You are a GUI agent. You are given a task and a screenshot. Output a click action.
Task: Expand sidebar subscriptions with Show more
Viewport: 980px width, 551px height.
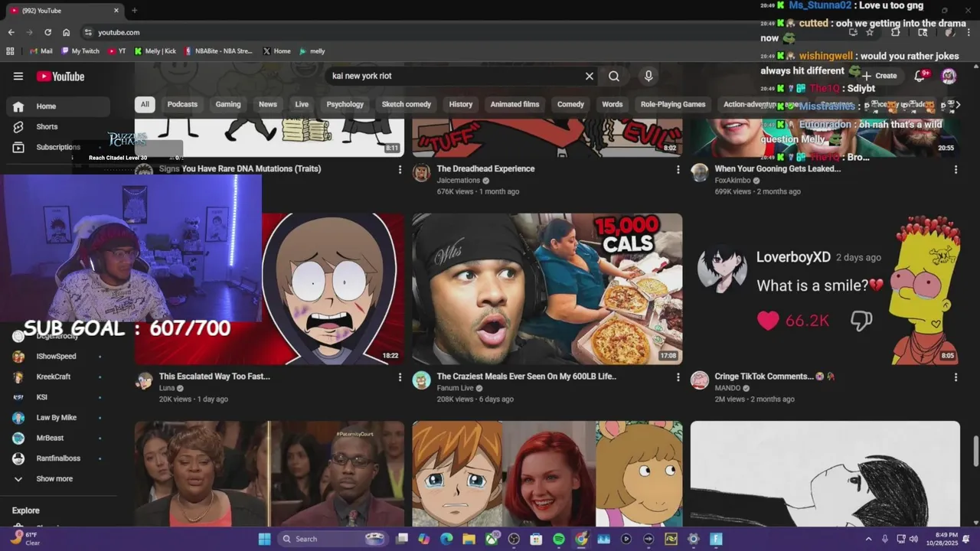click(x=54, y=479)
